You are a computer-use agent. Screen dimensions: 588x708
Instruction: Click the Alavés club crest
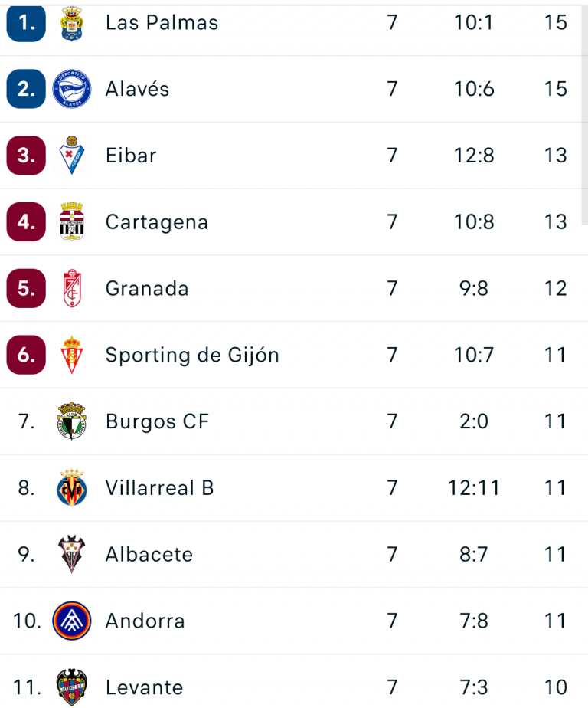(72, 89)
